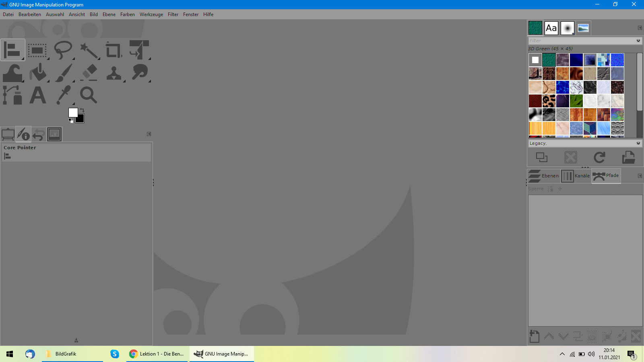Switch to Chrome Lektion 1 window
This screenshot has width=644, height=362.
(x=157, y=354)
